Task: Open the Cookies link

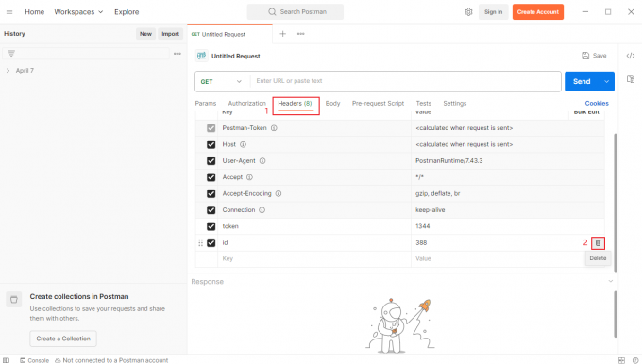Action: click(597, 103)
